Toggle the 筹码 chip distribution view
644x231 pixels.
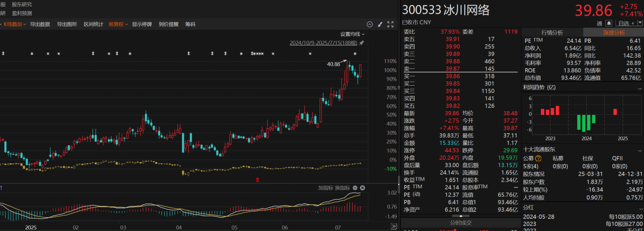coord(190,24)
